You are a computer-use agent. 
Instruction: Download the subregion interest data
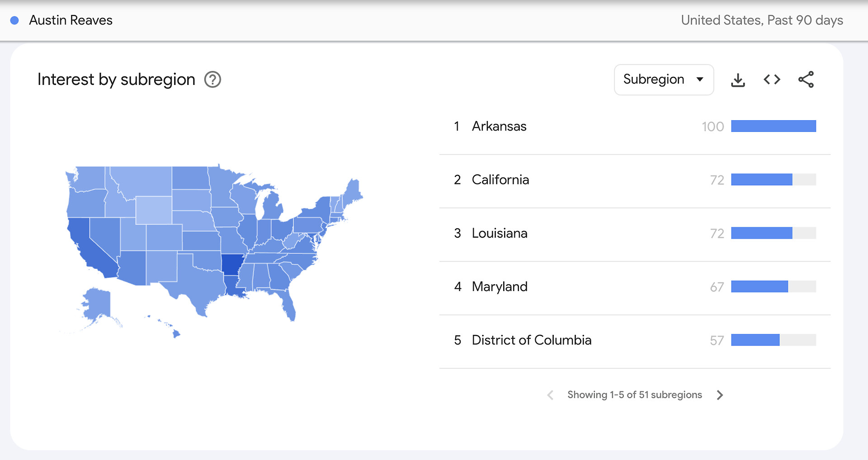click(x=738, y=80)
